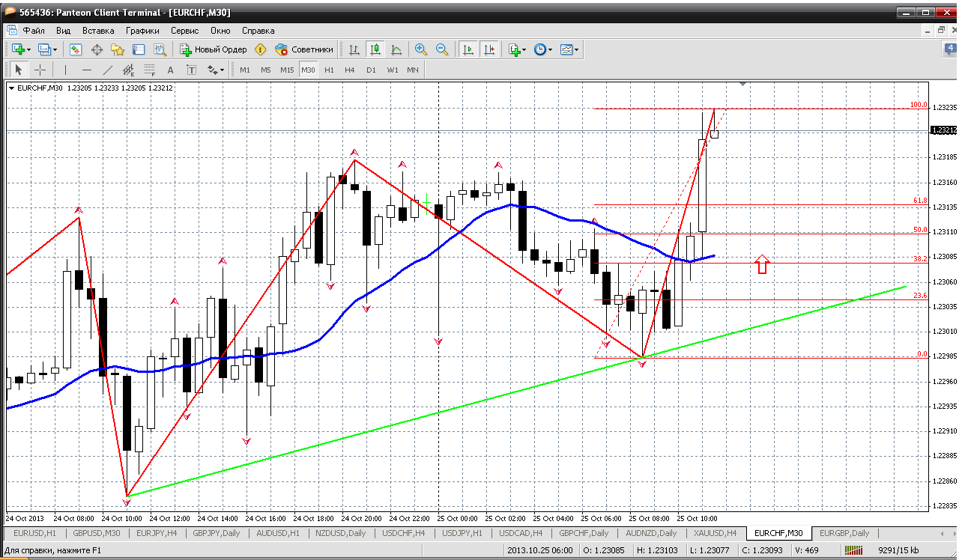Open the Navigator window star-folder icon
Viewport: 965px width, 560px height.
click(x=118, y=49)
